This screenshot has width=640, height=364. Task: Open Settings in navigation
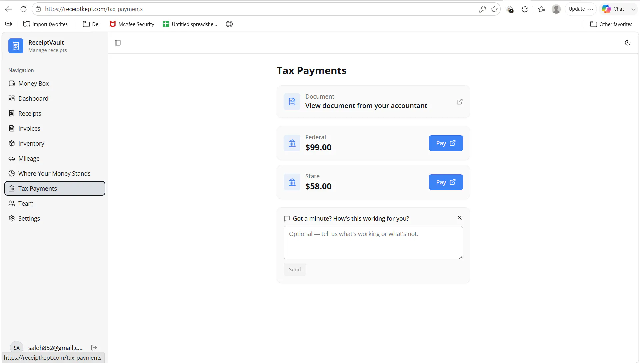coord(55,218)
